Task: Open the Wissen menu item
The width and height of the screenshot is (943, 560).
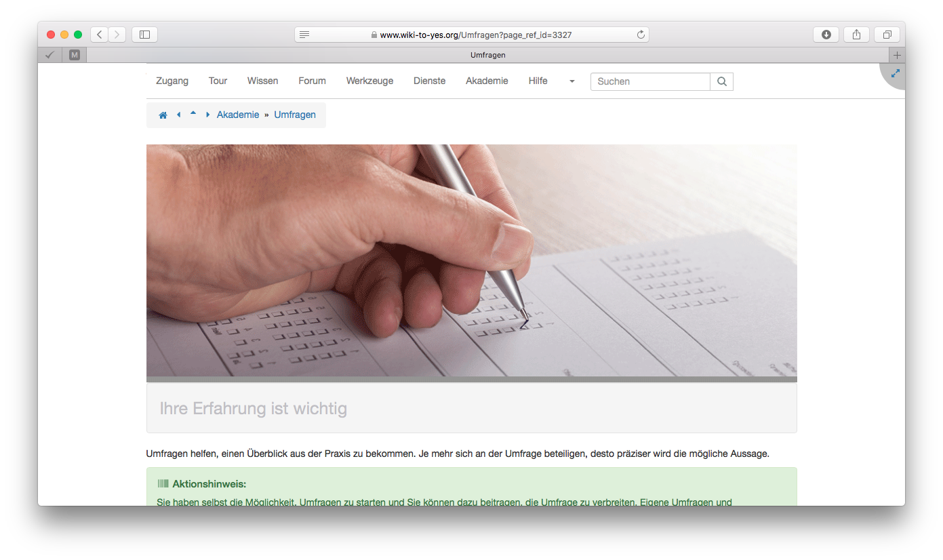Action: (262, 81)
